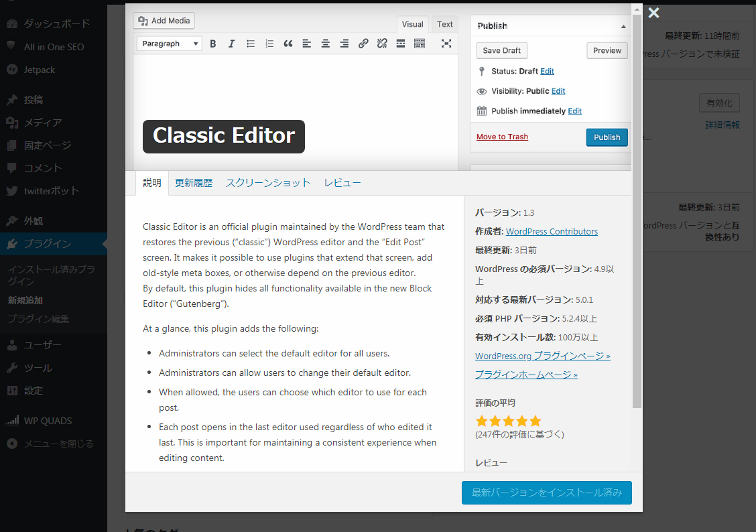Click the Jetpack icon in sidebar
This screenshot has width=756, height=532.
(x=11, y=70)
